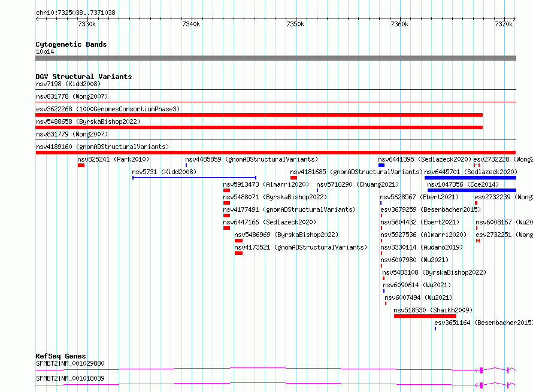Click variant label nsv3330114 (Audano2019)
Viewport: 533px width, 392px height.
tap(422, 247)
